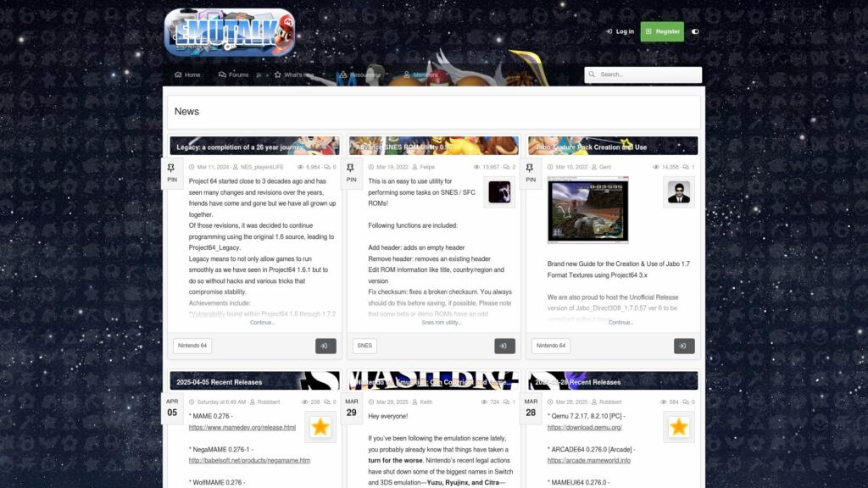Viewport: 868px width, 488px height.
Task: Click Nintendo 64 tag under Legacy article
Action: [x=192, y=346]
